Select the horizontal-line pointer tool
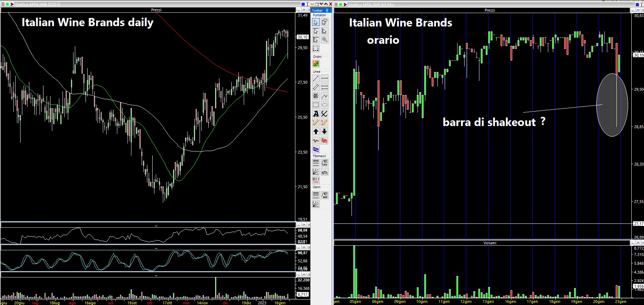644x305 pixels. [x=316, y=31]
